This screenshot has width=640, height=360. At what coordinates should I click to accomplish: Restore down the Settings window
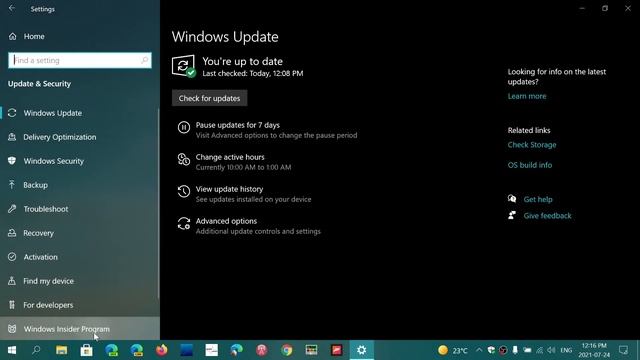point(605,8)
